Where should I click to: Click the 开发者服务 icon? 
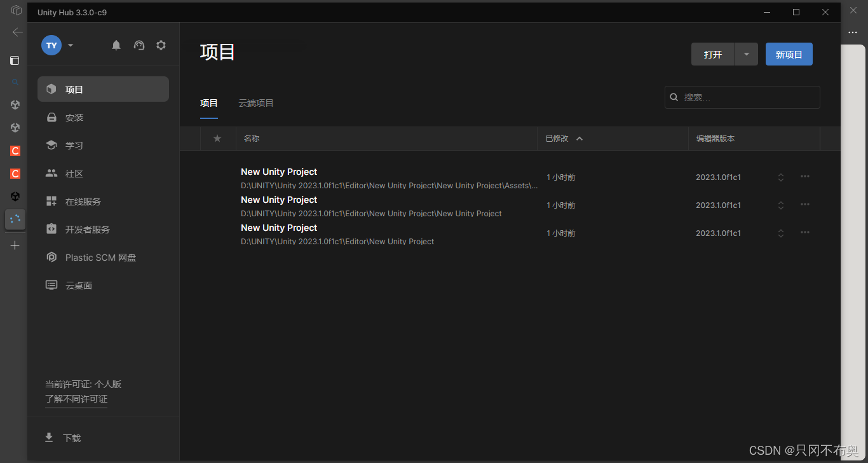point(51,229)
